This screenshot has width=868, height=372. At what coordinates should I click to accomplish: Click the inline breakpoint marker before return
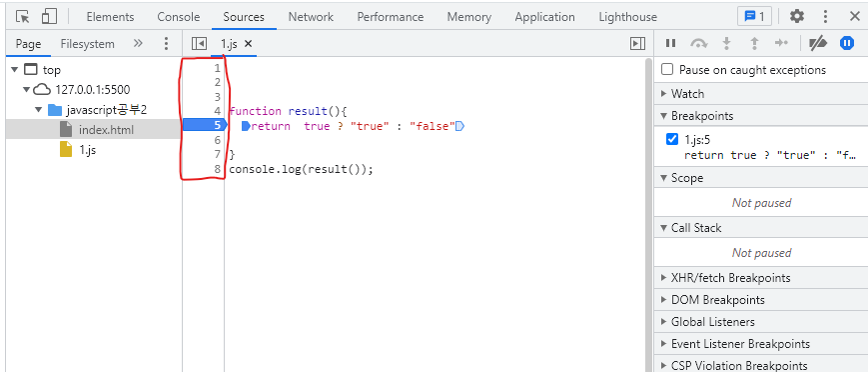click(x=247, y=126)
